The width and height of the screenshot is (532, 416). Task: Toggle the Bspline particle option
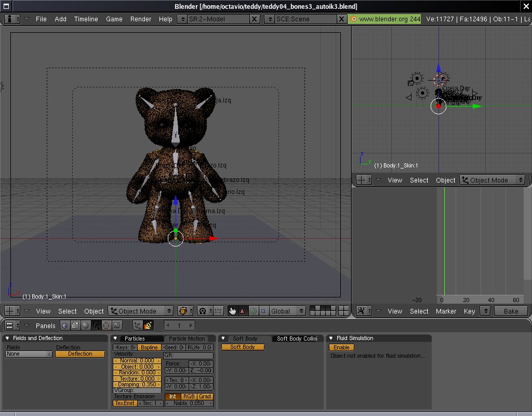click(x=149, y=347)
